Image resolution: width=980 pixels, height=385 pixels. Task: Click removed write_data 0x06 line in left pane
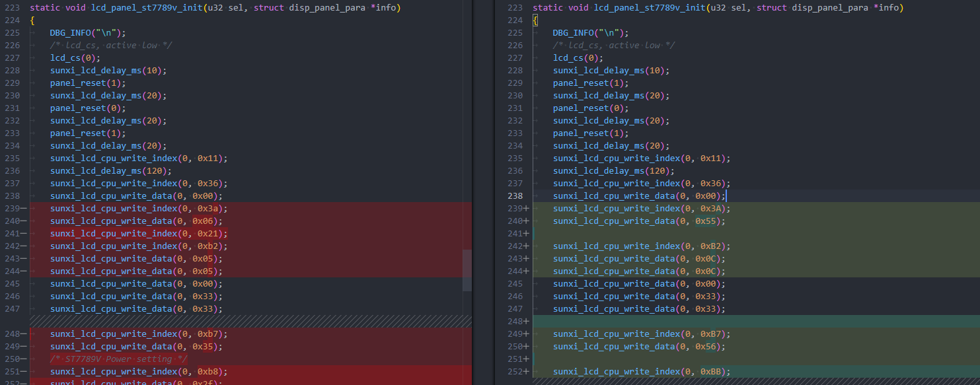[137, 221]
